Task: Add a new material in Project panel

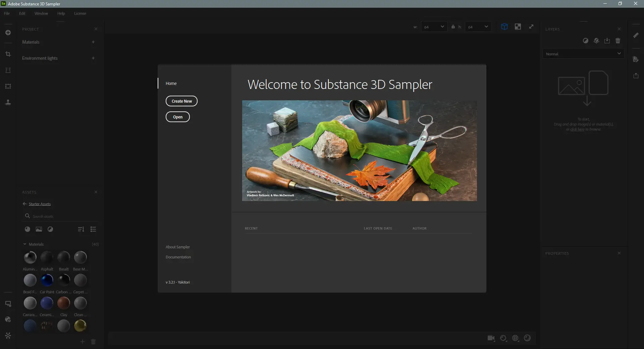Action: (93, 42)
